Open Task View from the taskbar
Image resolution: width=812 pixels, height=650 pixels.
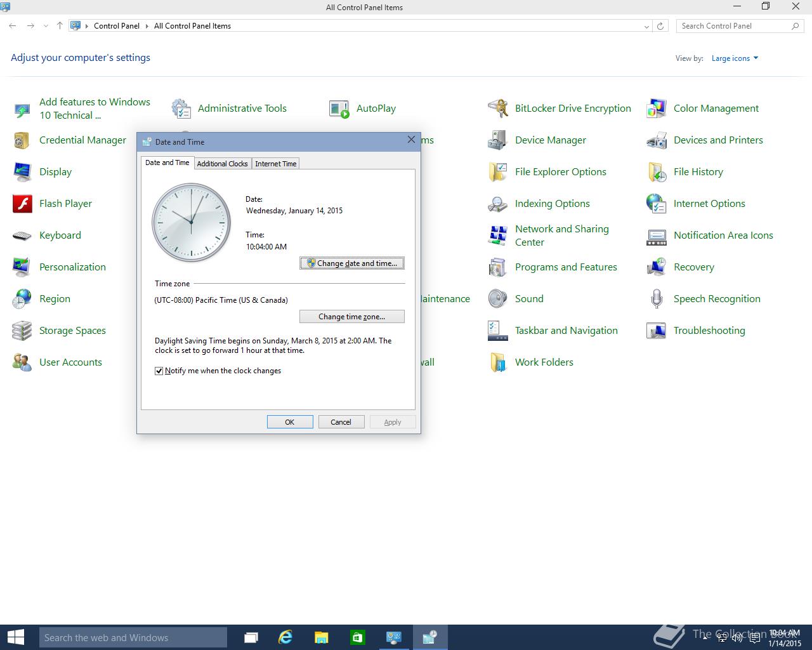251,637
